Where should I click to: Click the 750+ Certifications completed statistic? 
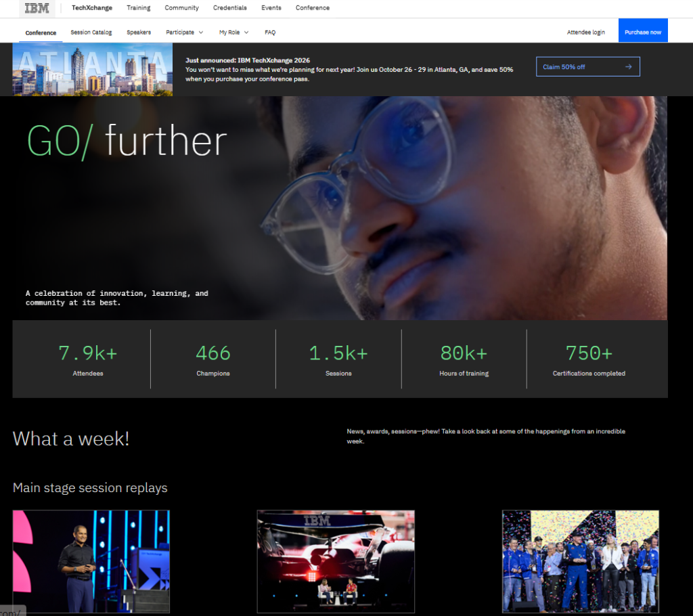[589, 360]
